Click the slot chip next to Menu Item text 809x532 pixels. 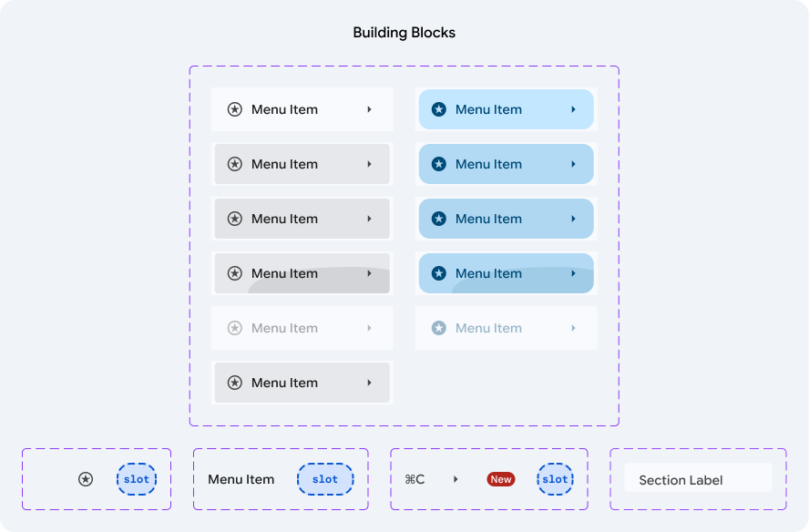point(325,479)
